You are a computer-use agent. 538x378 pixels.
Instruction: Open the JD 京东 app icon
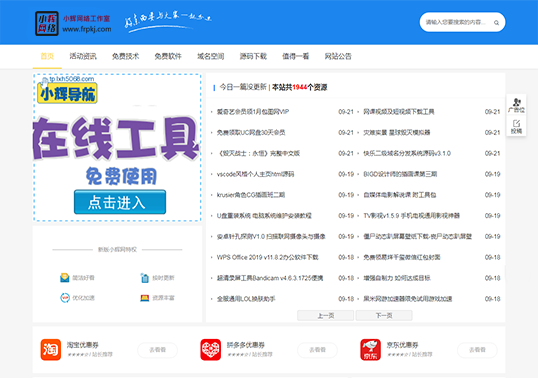point(371,350)
